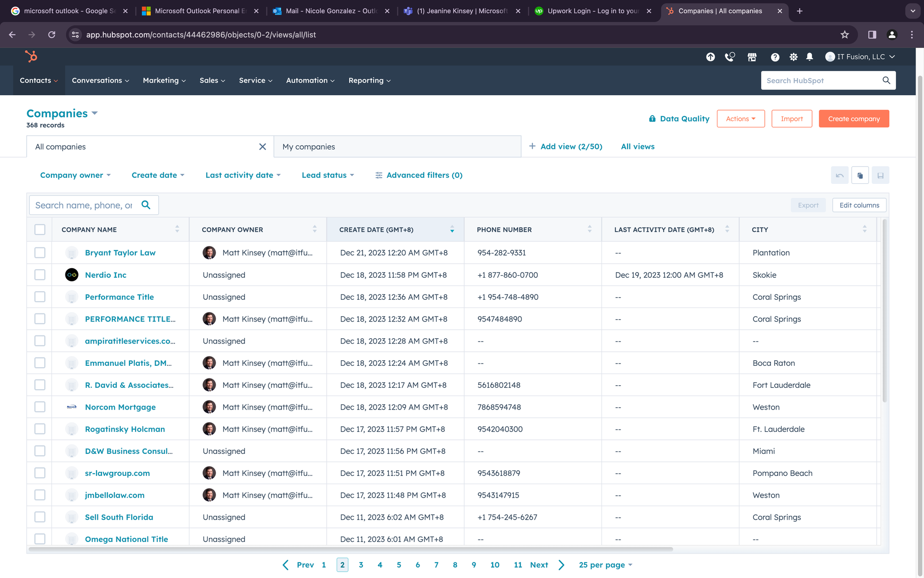Open the help question mark icon
Screen dimensions: 924x578
point(775,57)
